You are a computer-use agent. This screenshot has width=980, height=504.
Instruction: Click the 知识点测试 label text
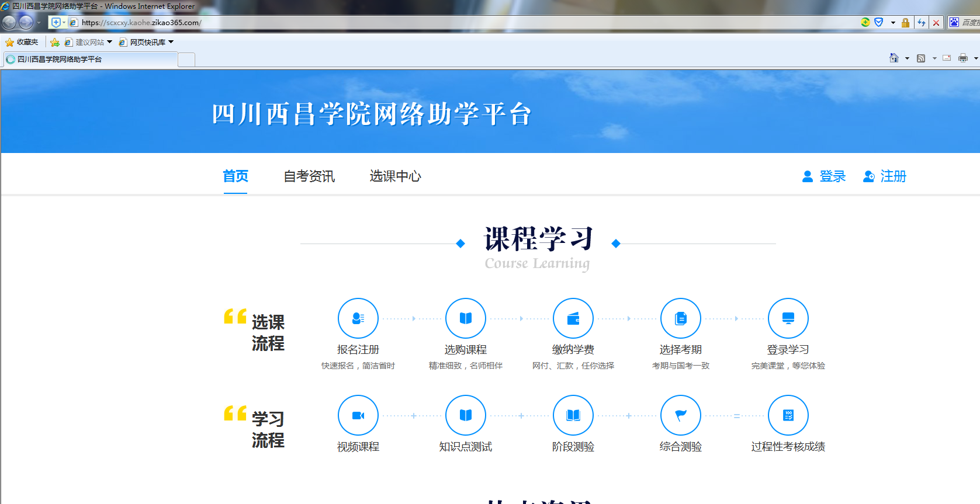(466, 447)
